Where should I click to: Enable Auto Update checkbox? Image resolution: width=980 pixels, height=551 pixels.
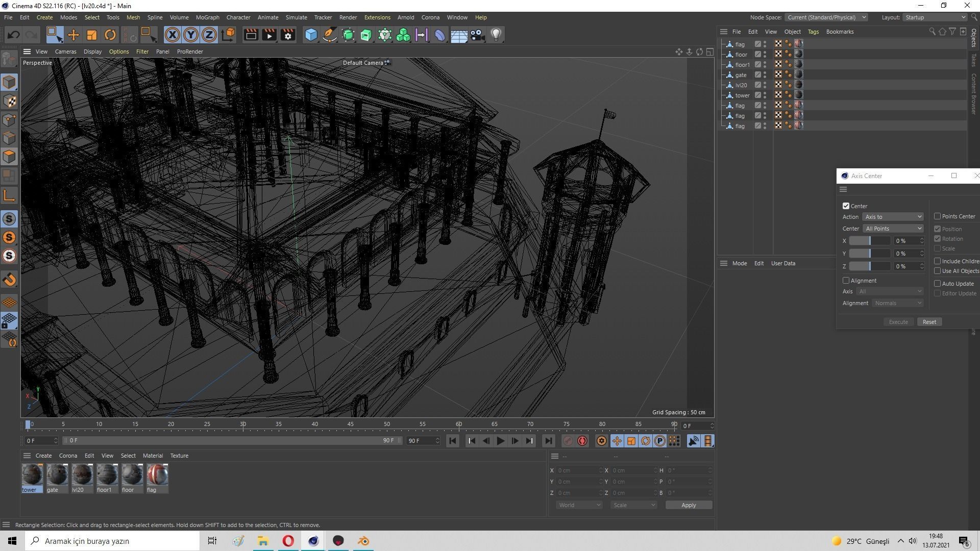coord(937,284)
